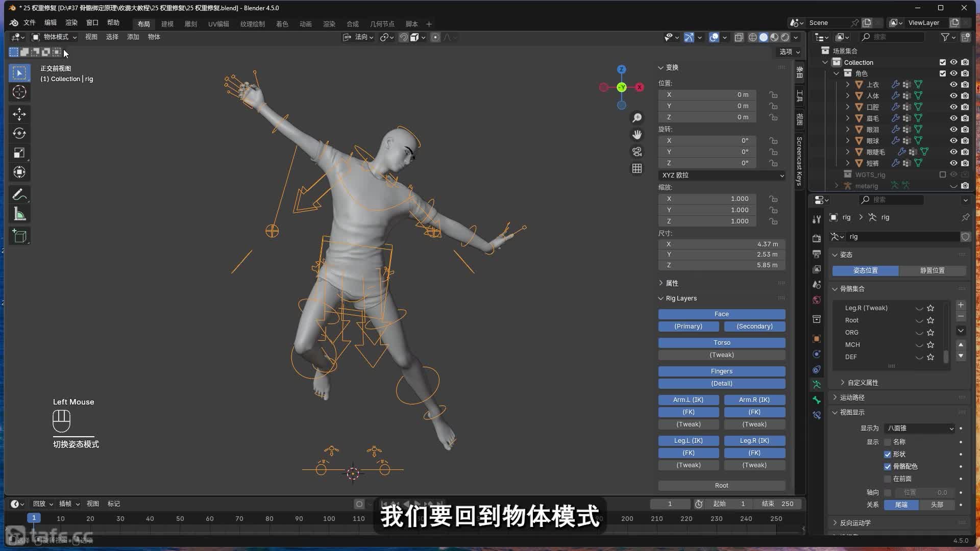The height and width of the screenshot is (551, 980).
Task: Open the Bone constraints properties tab icon
Action: point(817,415)
